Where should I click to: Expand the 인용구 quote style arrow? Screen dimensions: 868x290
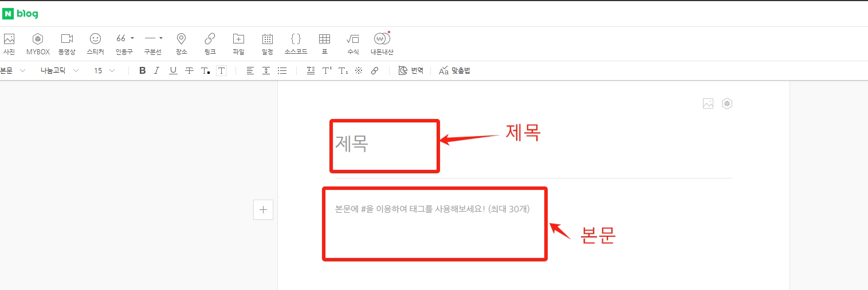pyautogui.click(x=132, y=38)
